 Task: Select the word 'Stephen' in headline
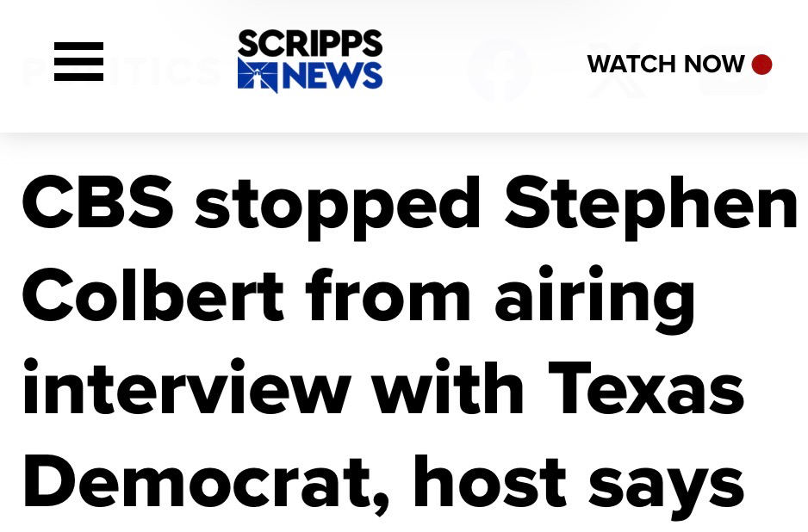(x=651, y=206)
